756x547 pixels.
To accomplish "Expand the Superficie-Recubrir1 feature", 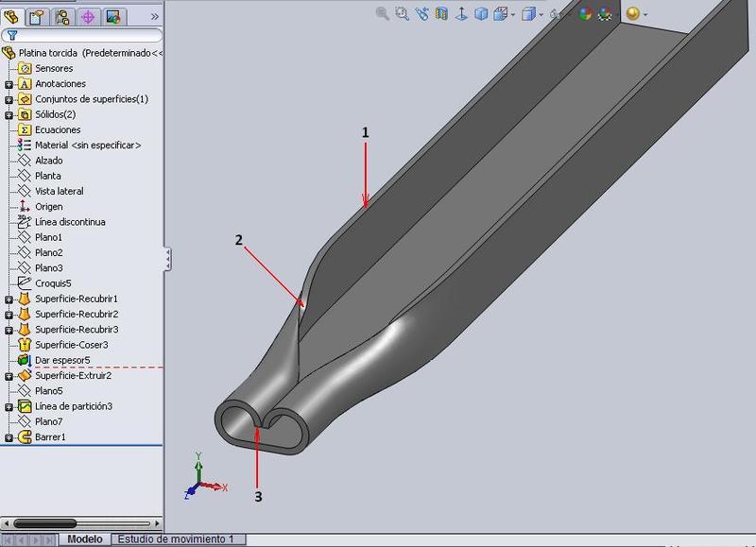I will click(x=9, y=299).
